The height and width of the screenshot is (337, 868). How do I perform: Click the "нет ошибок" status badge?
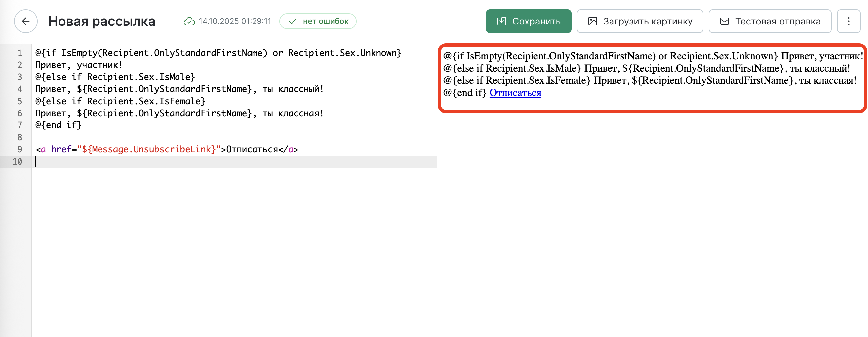click(x=318, y=21)
